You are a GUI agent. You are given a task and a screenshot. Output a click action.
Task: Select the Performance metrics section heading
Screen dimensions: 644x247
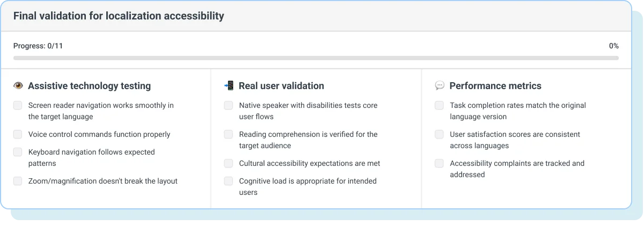click(x=495, y=86)
